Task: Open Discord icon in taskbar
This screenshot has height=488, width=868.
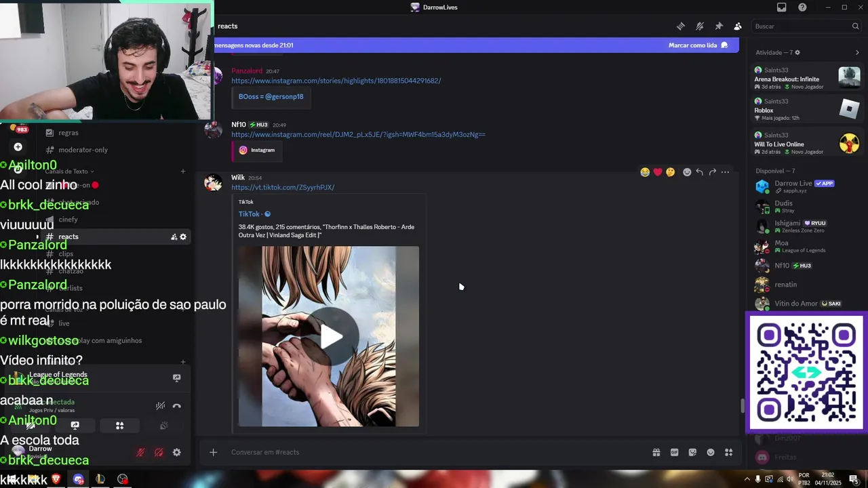Action: (78, 479)
